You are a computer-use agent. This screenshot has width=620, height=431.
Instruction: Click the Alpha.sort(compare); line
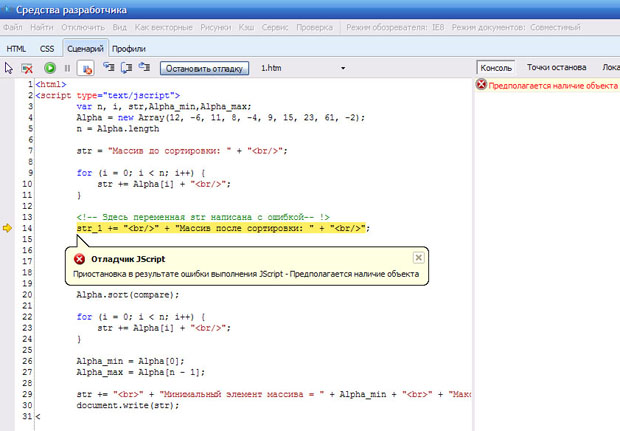[128, 295]
